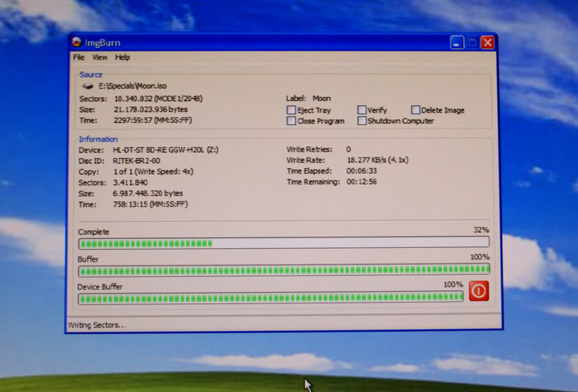Click the ImgBurn icon in title bar
578x392 pixels.
tap(77, 42)
